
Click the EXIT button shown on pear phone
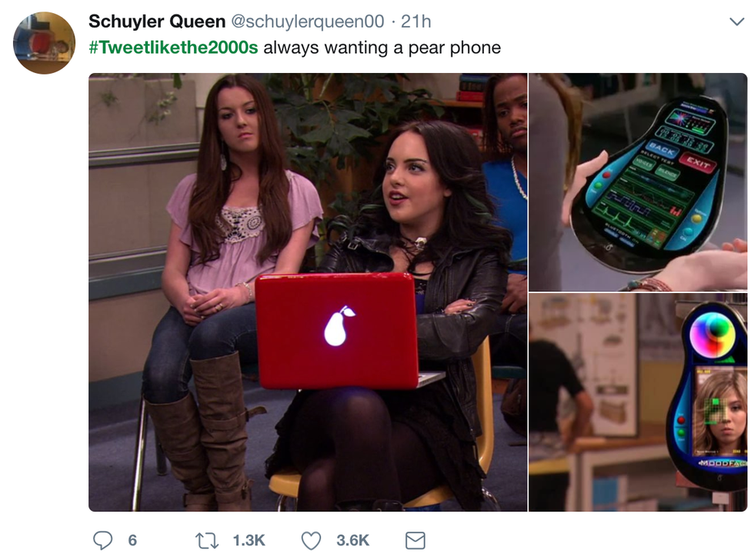coord(699,162)
